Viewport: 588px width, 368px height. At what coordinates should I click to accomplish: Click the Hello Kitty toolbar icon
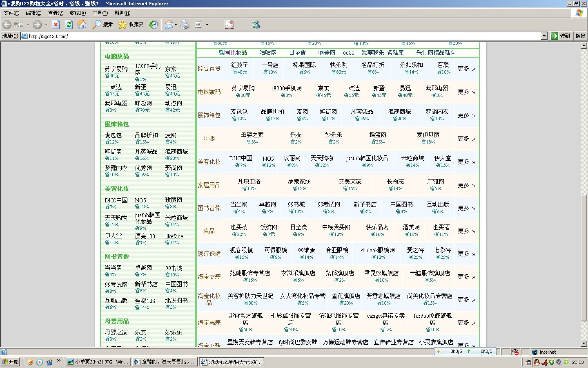point(229,25)
